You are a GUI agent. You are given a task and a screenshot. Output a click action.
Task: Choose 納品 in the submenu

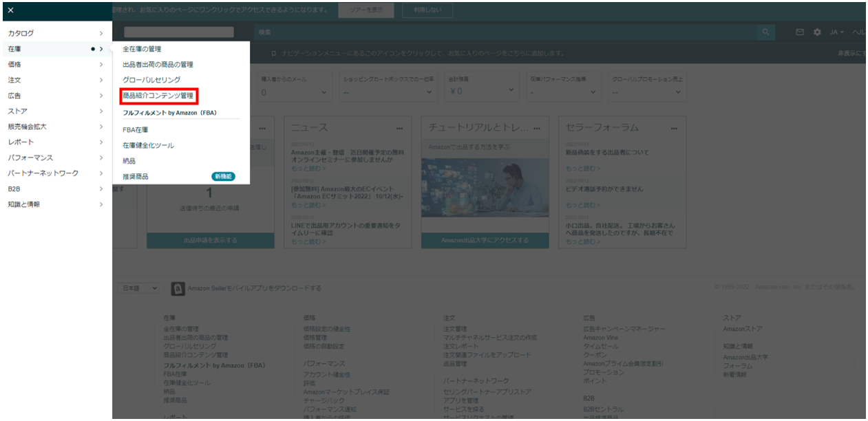[129, 160]
